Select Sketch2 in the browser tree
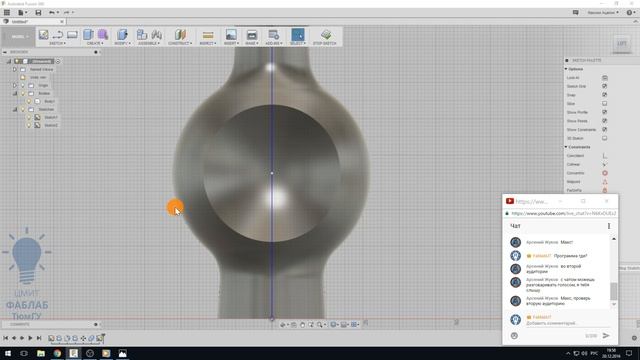The width and height of the screenshot is (640, 360). coord(51,125)
